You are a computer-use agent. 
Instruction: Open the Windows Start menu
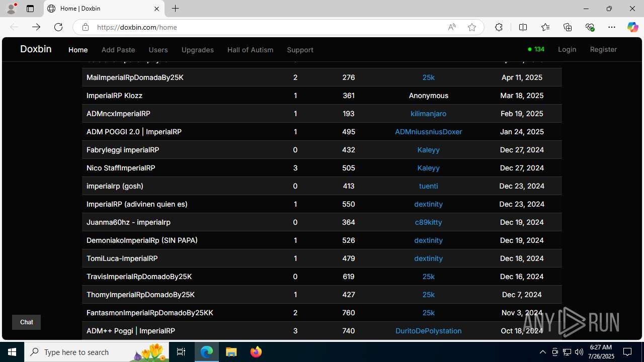click(12, 352)
